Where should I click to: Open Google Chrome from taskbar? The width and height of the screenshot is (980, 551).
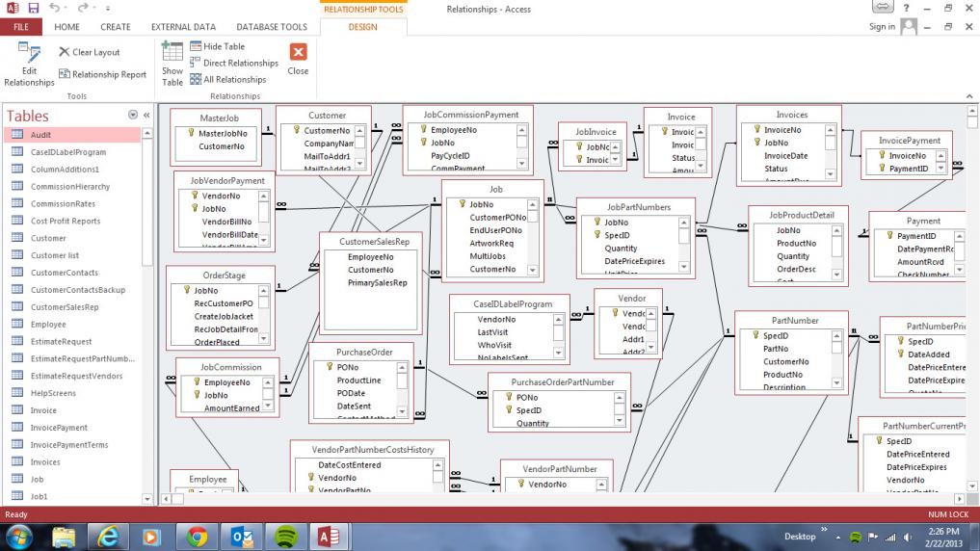tap(197, 538)
